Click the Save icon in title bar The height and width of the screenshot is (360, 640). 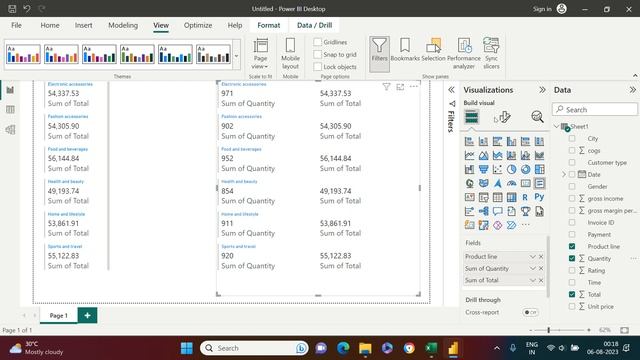click(x=12, y=9)
